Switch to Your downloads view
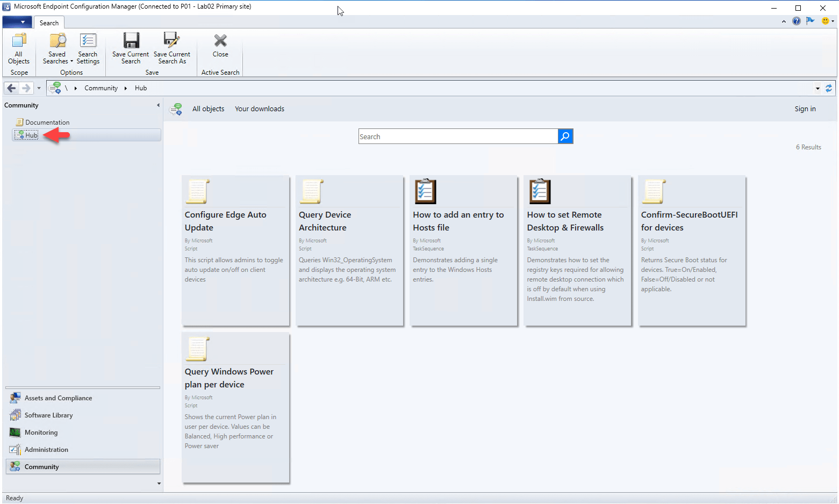Image resolution: width=839 pixels, height=504 pixels. point(260,109)
